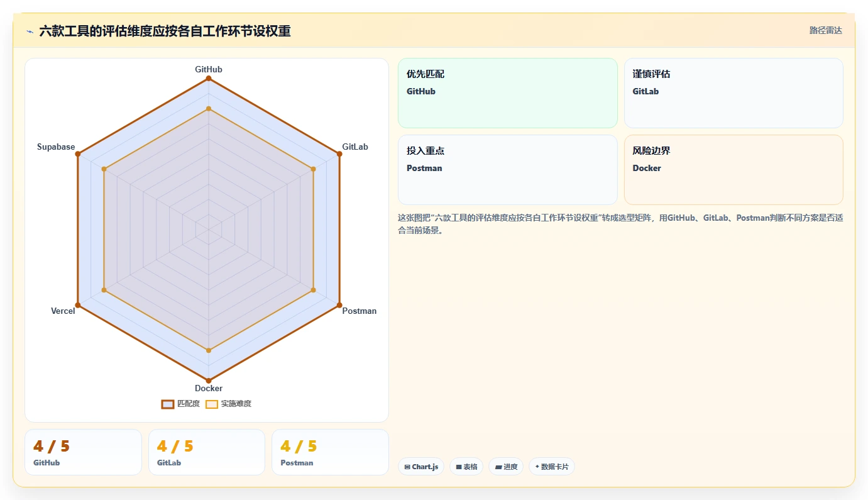The height and width of the screenshot is (500, 868).
Task: Select the 4 / 5 Postman stat card
Action: point(330,452)
